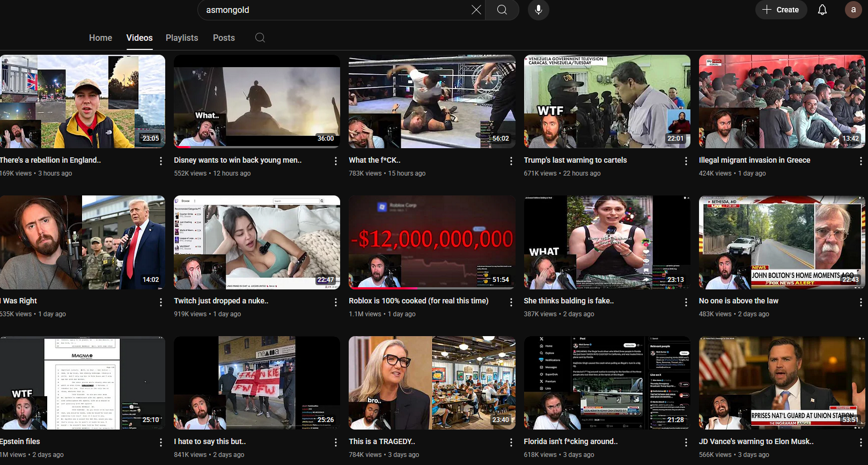
Task: Open action menu for 'She thinks balding is fake..'
Action: (686, 302)
